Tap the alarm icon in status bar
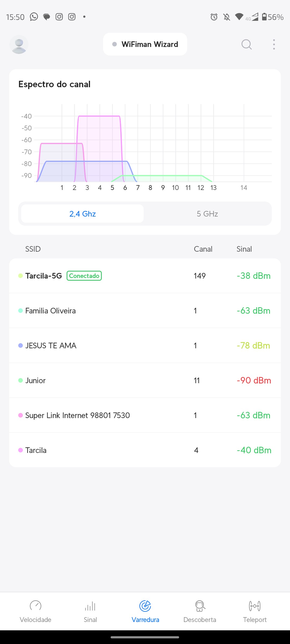The width and height of the screenshot is (290, 644). (214, 17)
